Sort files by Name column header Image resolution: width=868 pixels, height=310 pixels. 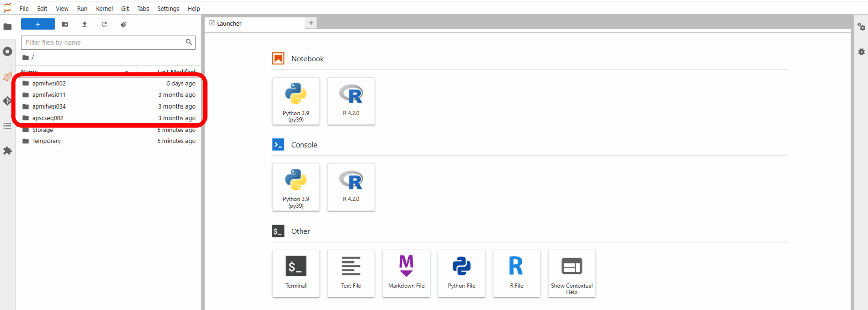29,71
